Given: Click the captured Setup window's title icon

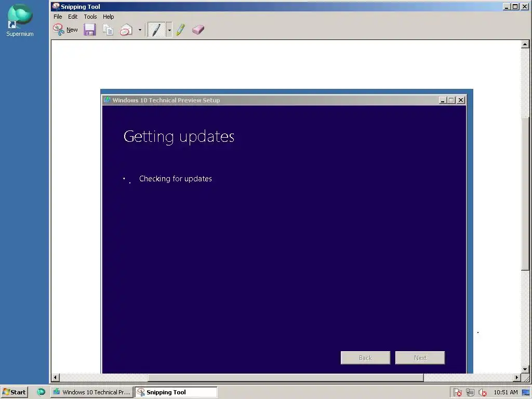Looking at the screenshot, I should pos(107,100).
